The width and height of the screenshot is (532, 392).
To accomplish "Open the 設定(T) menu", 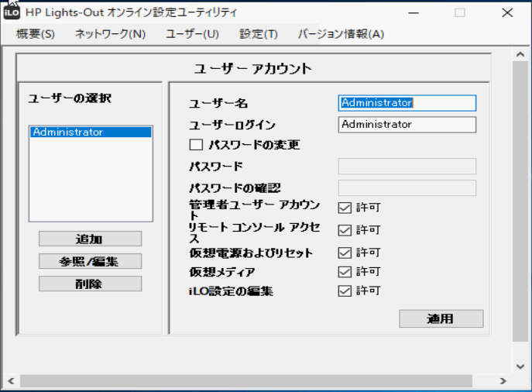I will 259,34.
